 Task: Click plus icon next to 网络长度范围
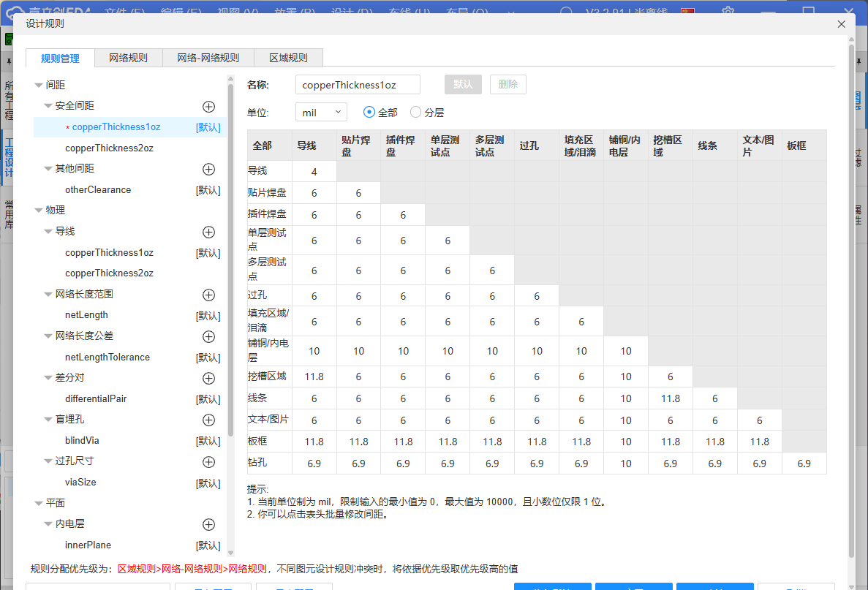(x=208, y=295)
